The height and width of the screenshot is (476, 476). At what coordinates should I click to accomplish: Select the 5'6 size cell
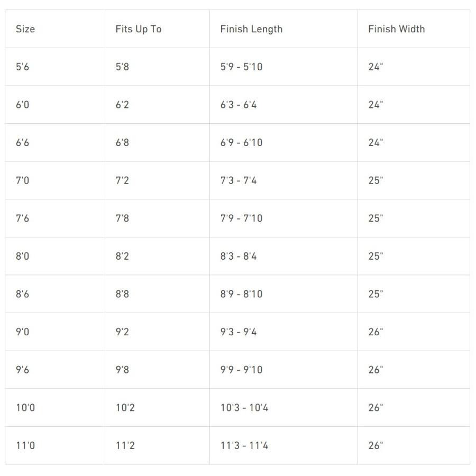pos(22,67)
